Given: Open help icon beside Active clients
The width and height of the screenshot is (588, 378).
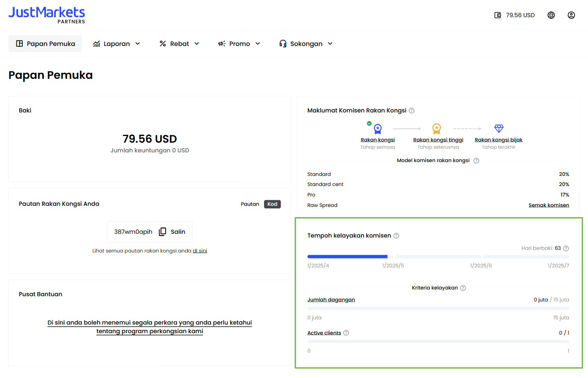Looking at the screenshot, I should click(x=346, y=333).
